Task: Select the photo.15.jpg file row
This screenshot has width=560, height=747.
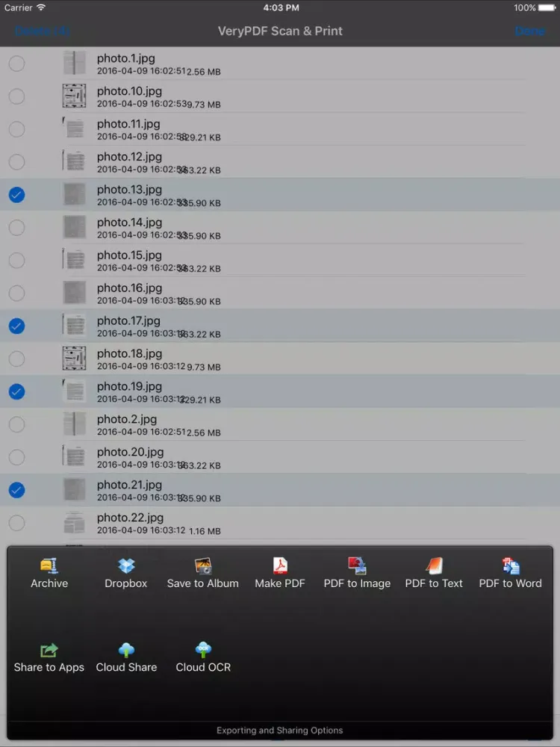Action: pyautogui.click(x=299, y=261)
